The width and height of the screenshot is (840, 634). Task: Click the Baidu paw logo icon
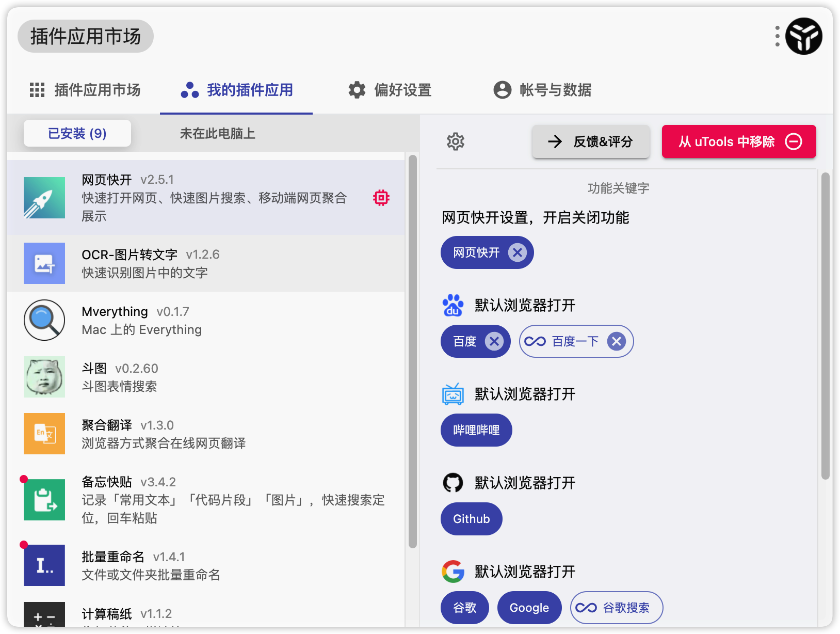pos(453,305)
